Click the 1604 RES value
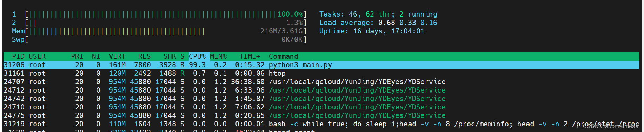 pos(142,124)
